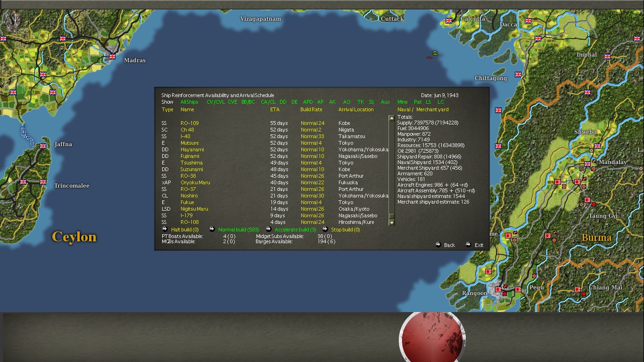
Task: Select the light cruiser Noshiro
Action: (189, 196)
